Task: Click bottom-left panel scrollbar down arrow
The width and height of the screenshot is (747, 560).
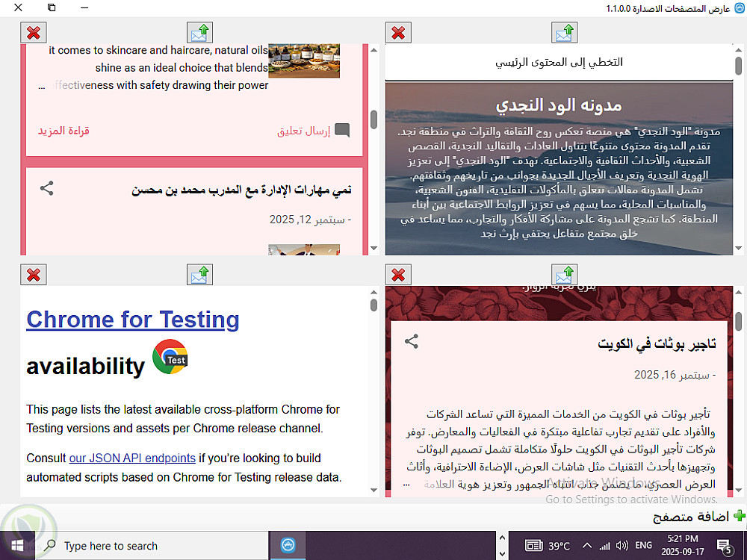Action: coord(374,490)
